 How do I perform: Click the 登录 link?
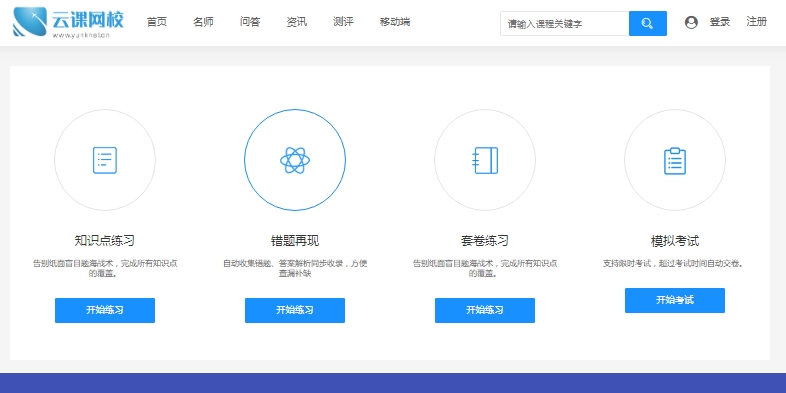[x=720, y=22]
